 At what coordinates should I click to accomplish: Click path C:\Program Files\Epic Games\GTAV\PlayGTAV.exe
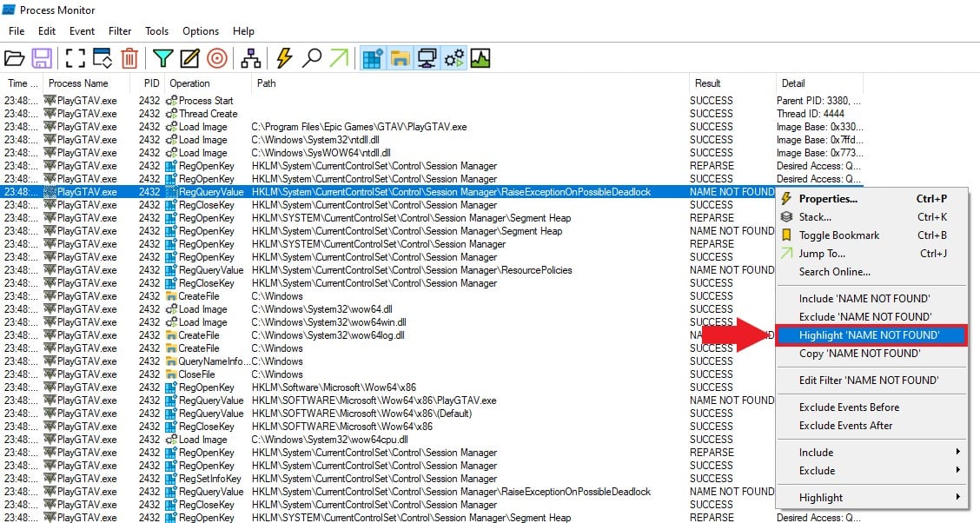(360, 127)
